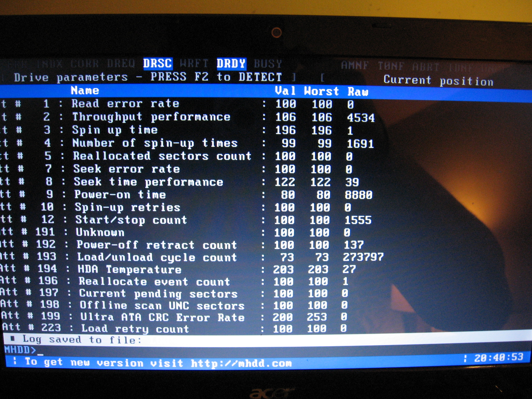Screen dimensions: 532x399
Task: Click the BUSY status flag
Action: 268,64
